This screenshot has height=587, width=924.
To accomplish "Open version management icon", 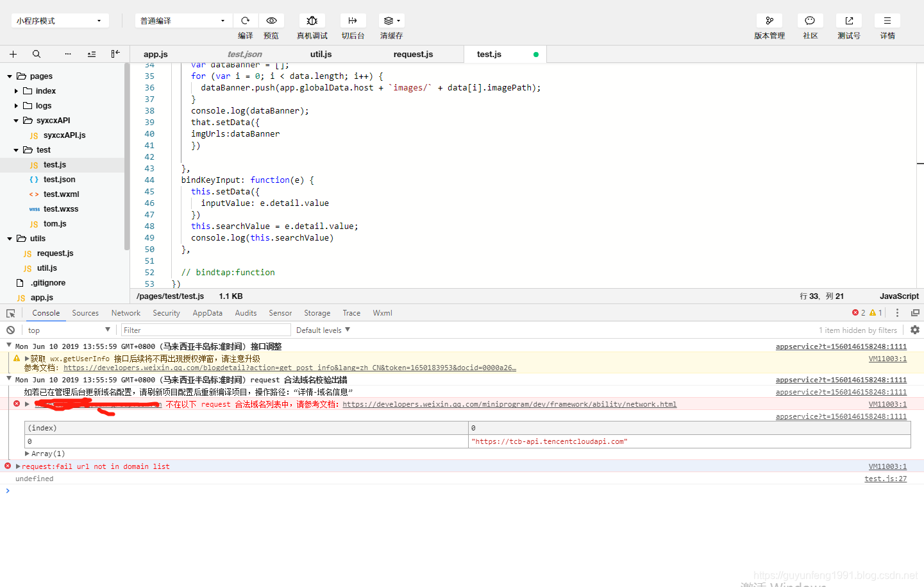I will tap(769, 21).
